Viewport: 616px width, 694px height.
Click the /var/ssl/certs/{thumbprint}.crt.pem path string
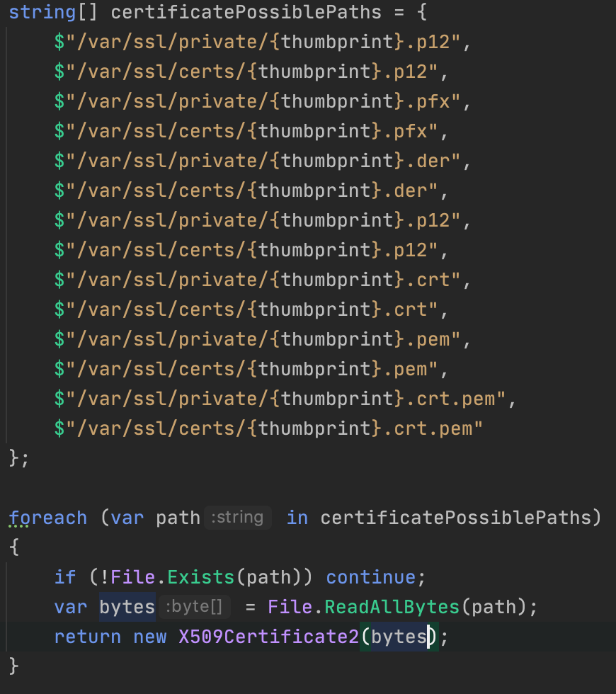[x=268, y=428]
